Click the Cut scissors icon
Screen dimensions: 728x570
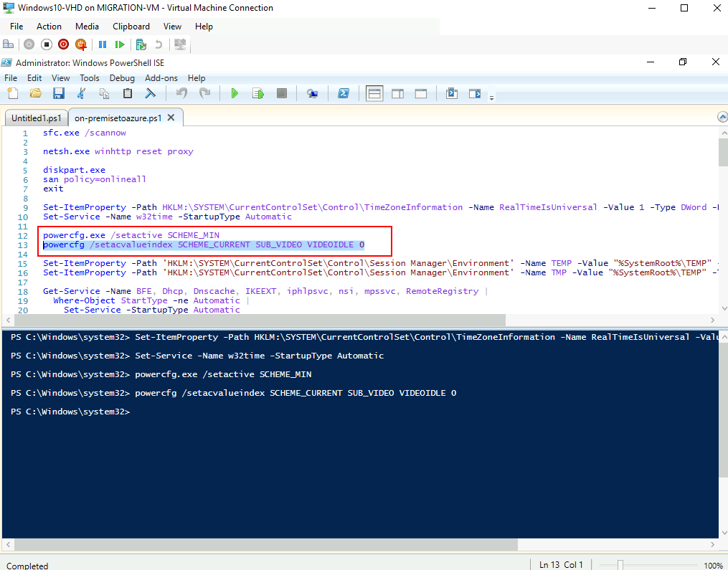pos(81,93)
